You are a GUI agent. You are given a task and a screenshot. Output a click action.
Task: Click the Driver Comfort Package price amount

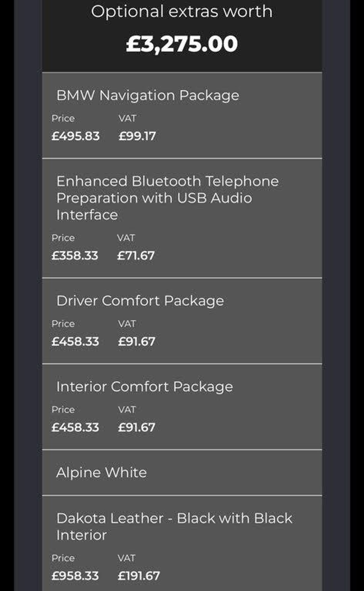click(75, 341)
